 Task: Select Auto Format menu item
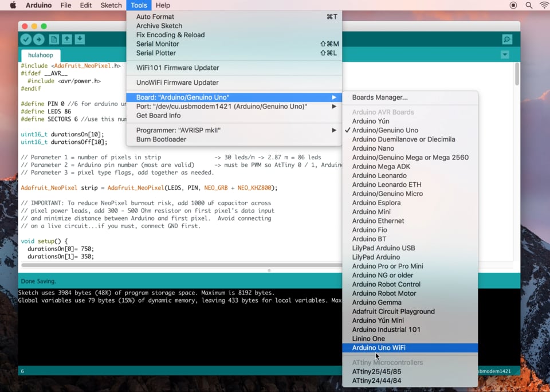[155, 17]
